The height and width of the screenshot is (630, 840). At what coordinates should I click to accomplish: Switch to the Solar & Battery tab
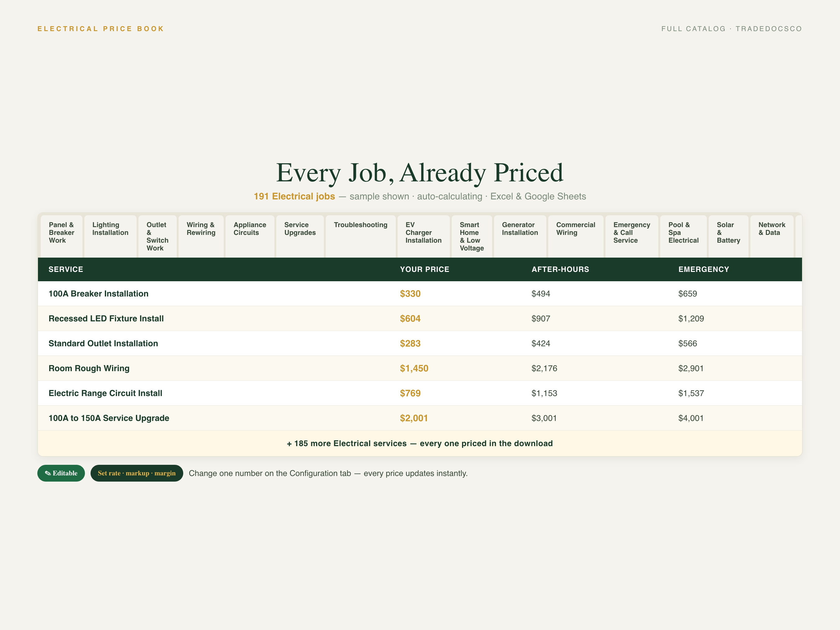[x=728, y=236]
